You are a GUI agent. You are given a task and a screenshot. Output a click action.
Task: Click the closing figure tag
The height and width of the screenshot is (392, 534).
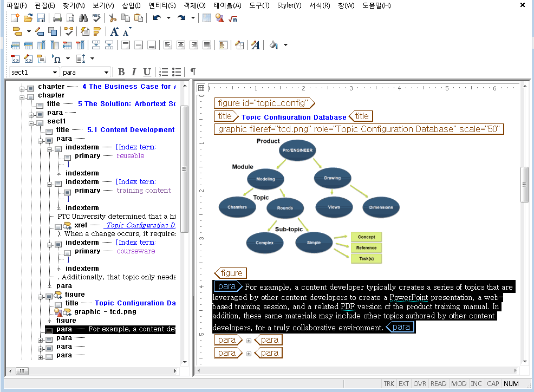pyautogui.click(x=231, y=273)
